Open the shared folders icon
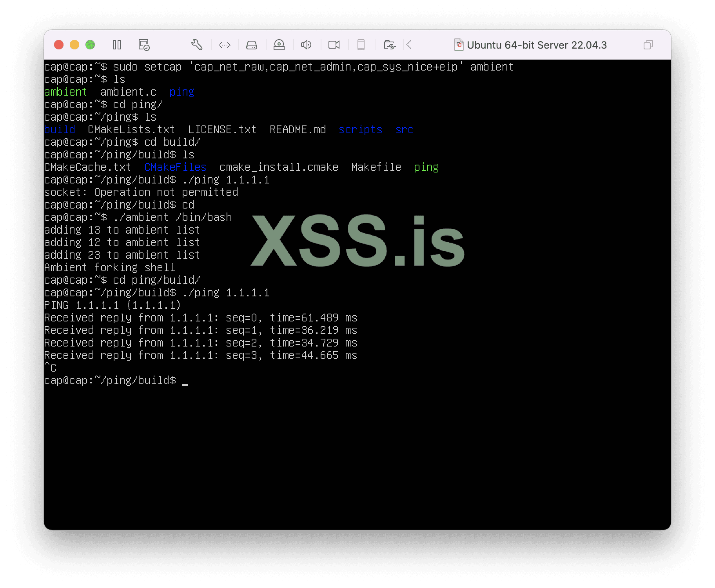Image resolution: width=715 pixels, height=588 pixels. pos(390,45)
